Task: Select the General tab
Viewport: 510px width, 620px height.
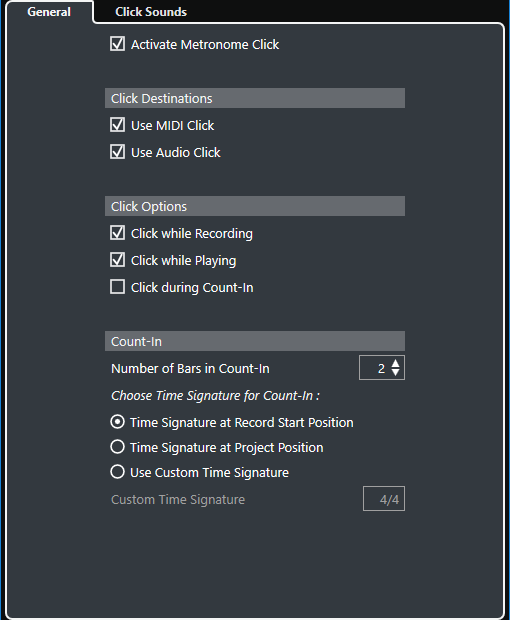Action: pos(49,12)
